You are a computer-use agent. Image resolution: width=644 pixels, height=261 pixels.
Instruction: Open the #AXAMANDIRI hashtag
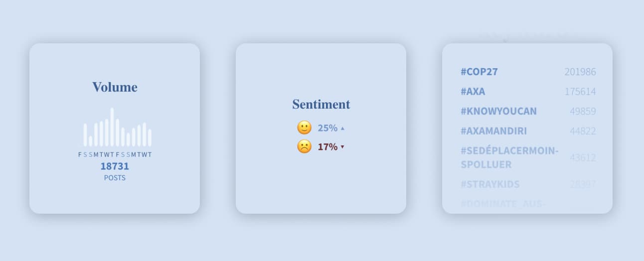coord(493,131)
